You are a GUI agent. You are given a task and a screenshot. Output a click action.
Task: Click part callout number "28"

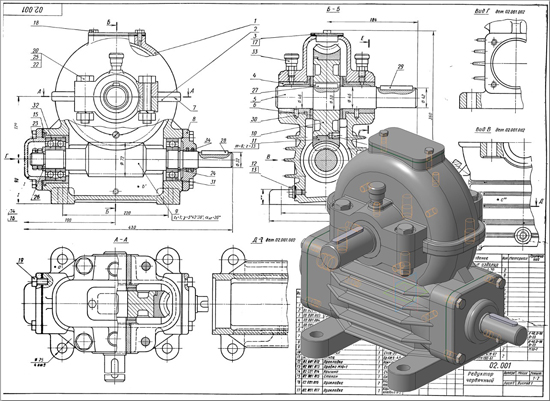pyautogui.click(x=223, y=141)
